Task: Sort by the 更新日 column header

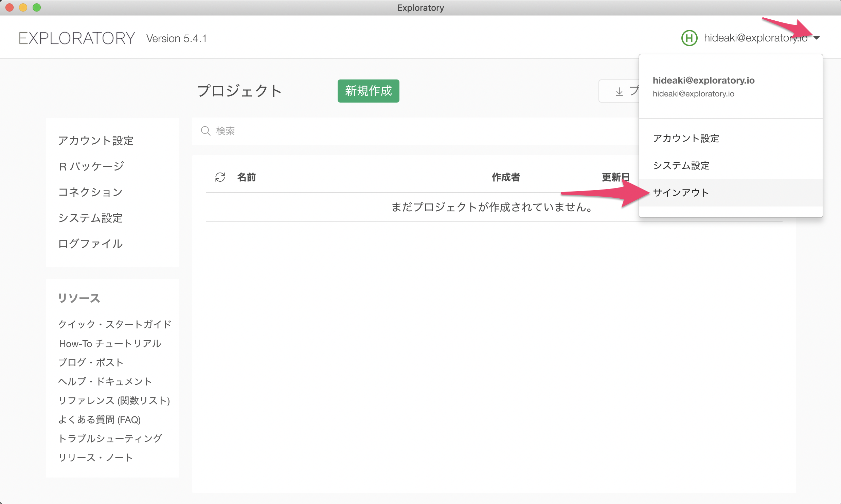Action: (616, 177)
